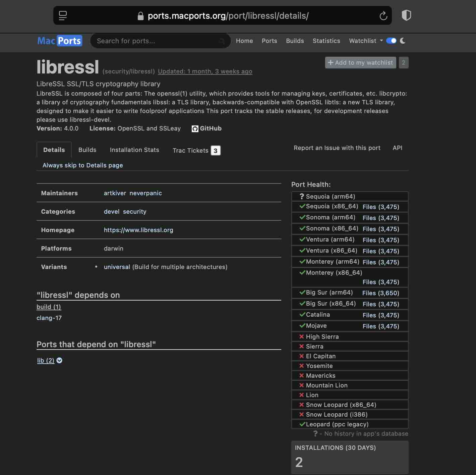Click the Snow Leopard (x86_64) row

click(x=350, y=405)
